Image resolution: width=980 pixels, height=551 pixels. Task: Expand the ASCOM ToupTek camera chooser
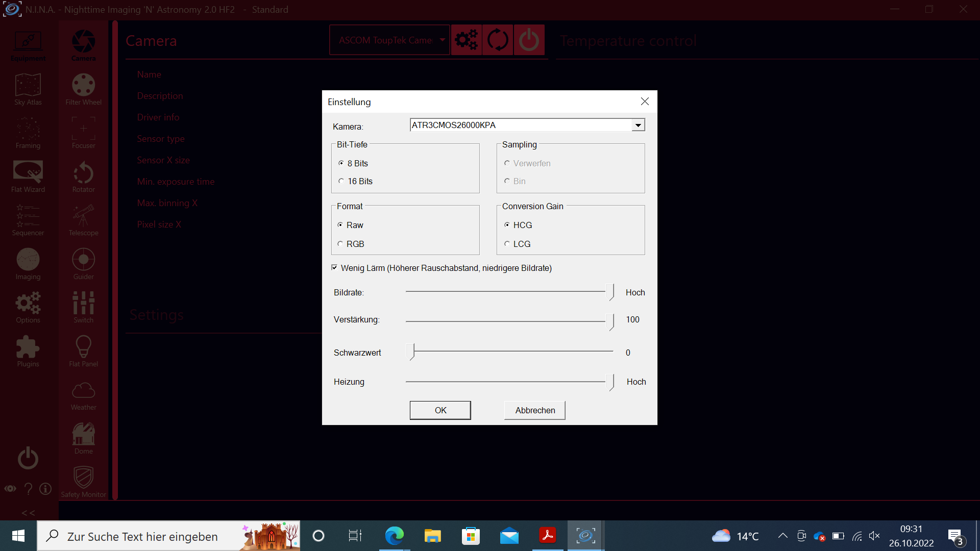[x=389, y=40]
